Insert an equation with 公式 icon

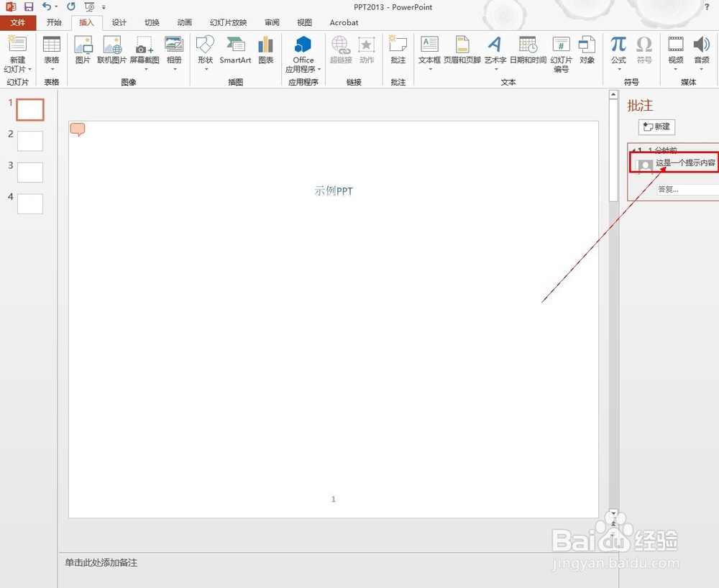click(618, 45)
